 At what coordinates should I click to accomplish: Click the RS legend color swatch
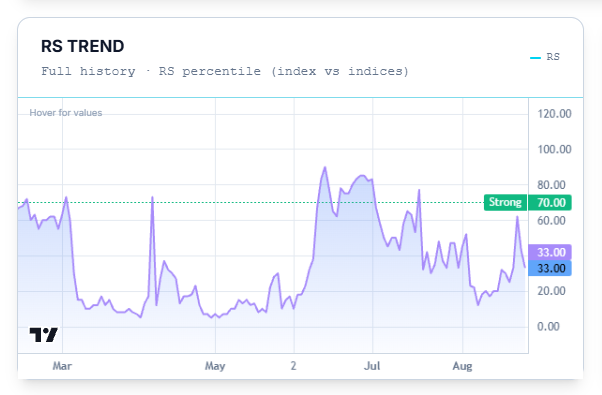(x=535, y=58)
